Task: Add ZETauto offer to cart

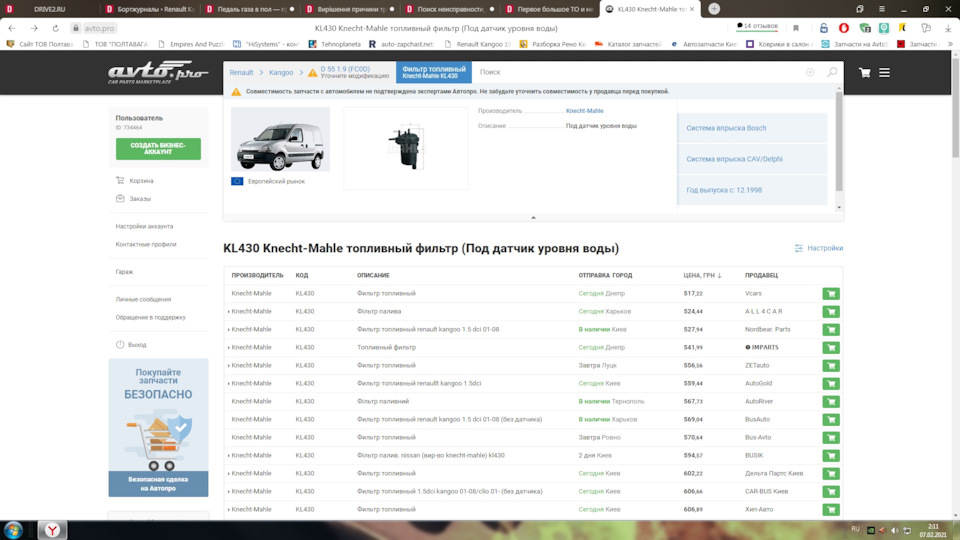Action: tap(830, 366)
